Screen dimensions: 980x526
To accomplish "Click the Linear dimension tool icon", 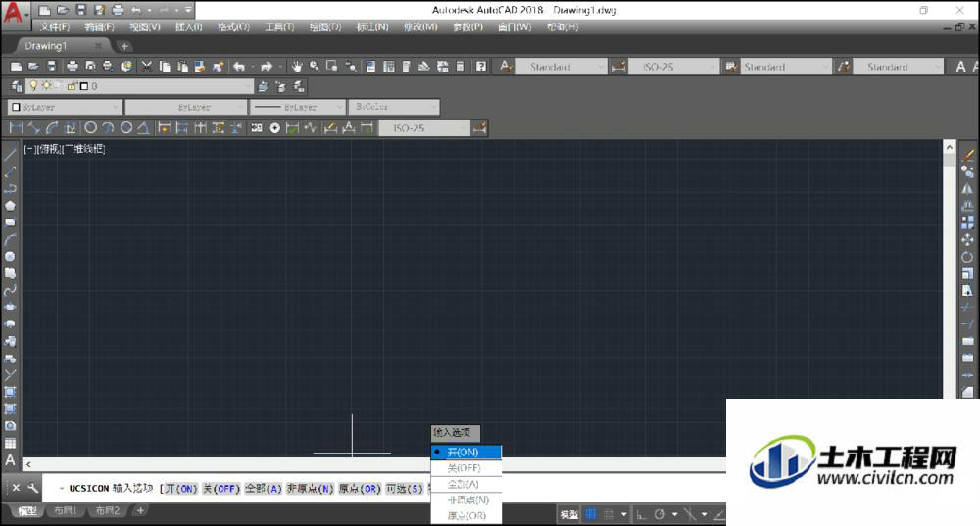I will [x=16, y=128].
